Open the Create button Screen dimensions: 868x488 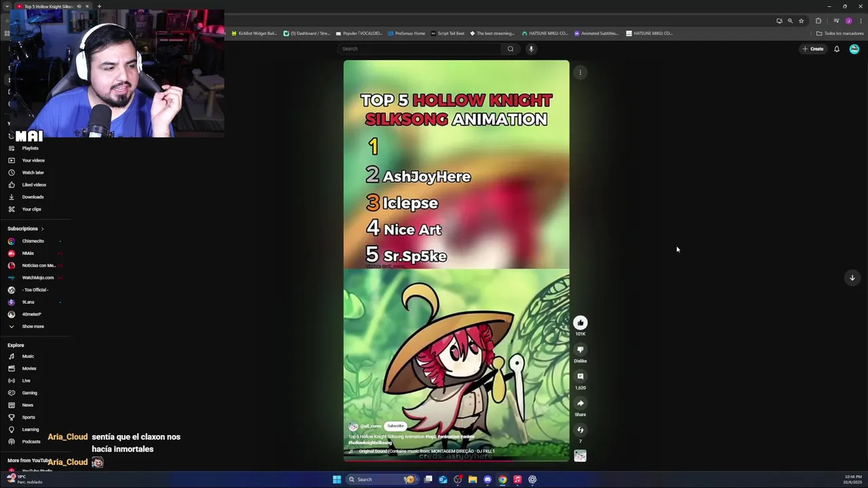(x=812, y=49)
